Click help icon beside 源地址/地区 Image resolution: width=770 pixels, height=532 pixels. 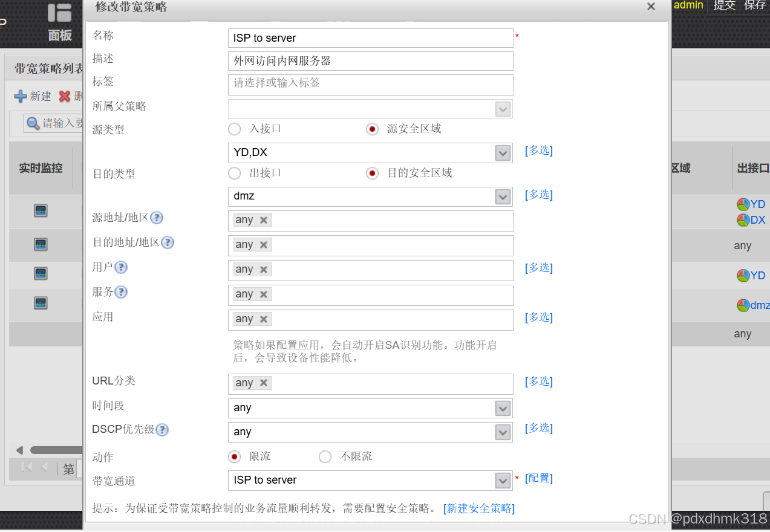point(157,218)
